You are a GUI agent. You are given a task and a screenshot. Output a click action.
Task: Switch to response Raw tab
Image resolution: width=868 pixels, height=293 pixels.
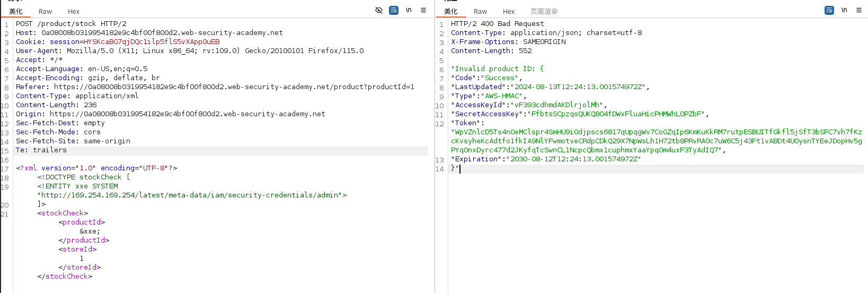pyautogui.click(x=481, y=11)
